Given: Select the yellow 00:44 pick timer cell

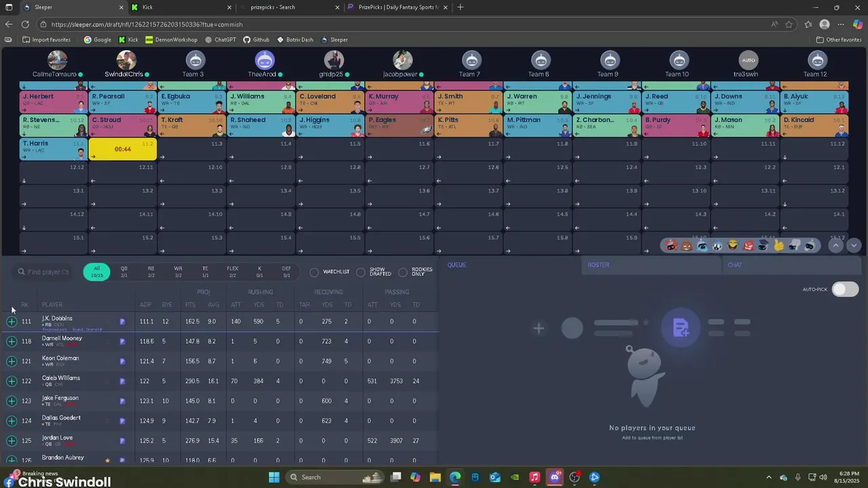Looking at the screenshot, I should pos(123,149).
